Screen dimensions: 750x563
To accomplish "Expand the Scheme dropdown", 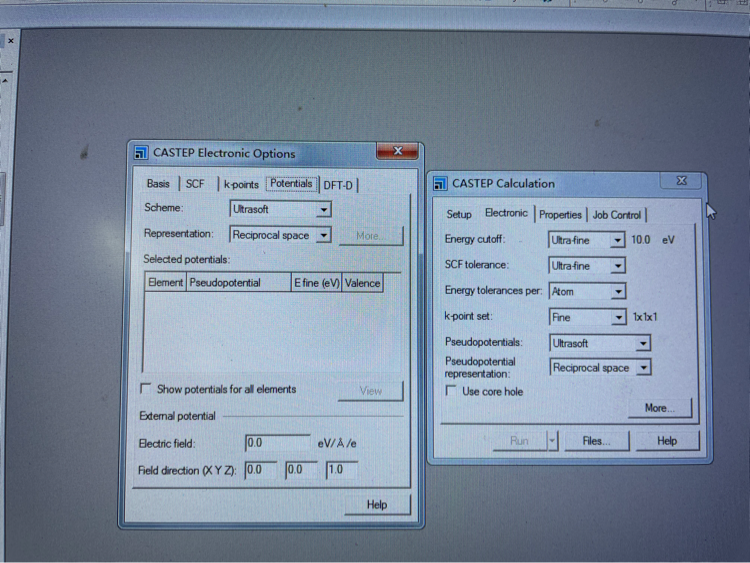I will click(x=324, y=210).
